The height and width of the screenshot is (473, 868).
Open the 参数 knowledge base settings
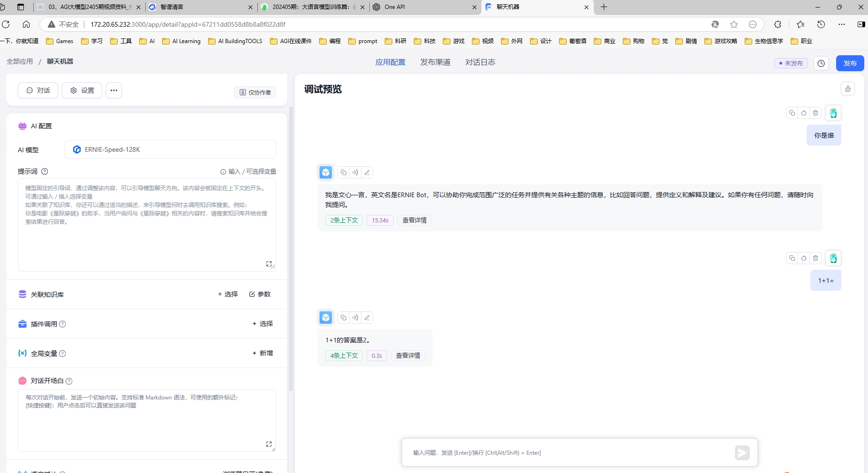pos(260,294)
